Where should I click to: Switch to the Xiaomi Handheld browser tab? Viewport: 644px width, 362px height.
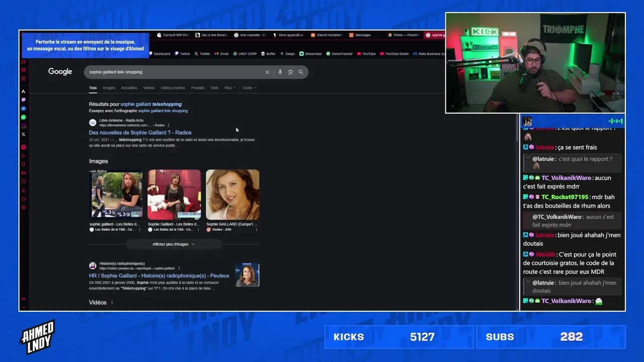(x=326, y=35)
